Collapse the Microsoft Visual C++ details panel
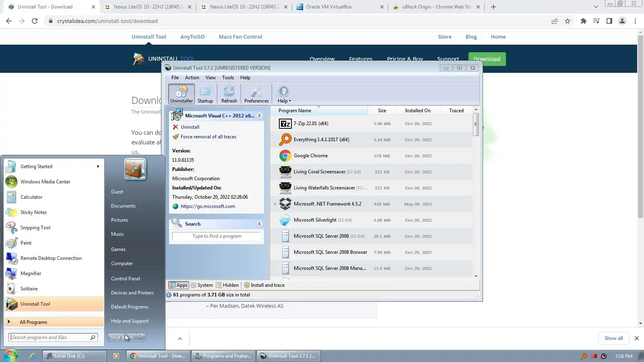This screenshot has width=644, height=362. [259, 116]
